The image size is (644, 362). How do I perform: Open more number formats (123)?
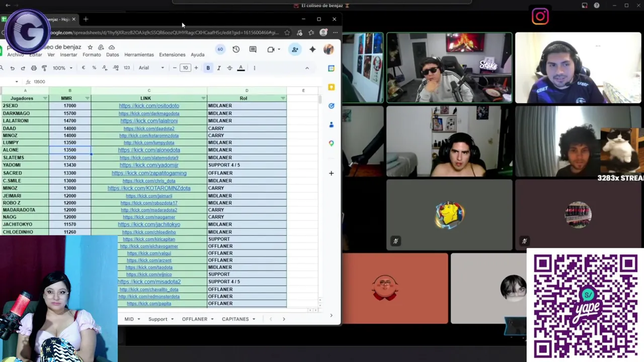[127, 68]
